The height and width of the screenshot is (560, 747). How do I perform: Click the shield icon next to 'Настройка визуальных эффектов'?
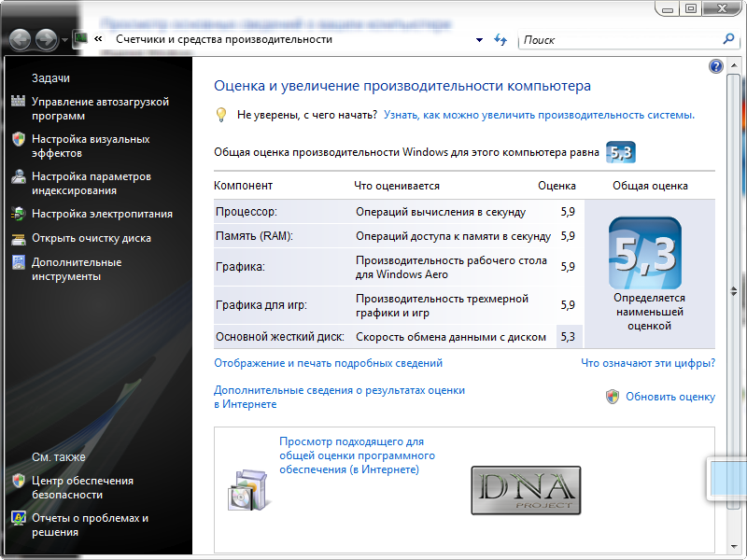[x=18, y=139]
